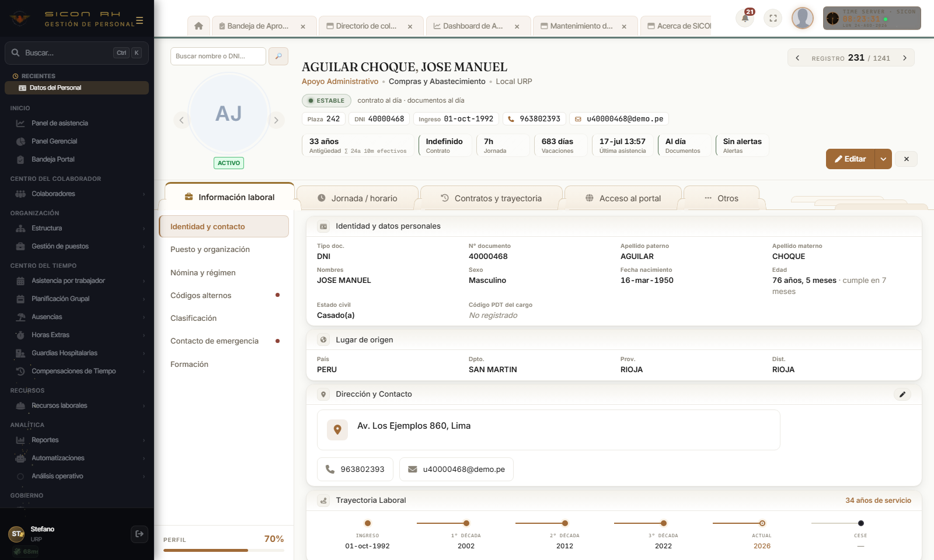934x560 pixels.
Task: Expand Gestión de puestos menu
Action: point(77,246)
